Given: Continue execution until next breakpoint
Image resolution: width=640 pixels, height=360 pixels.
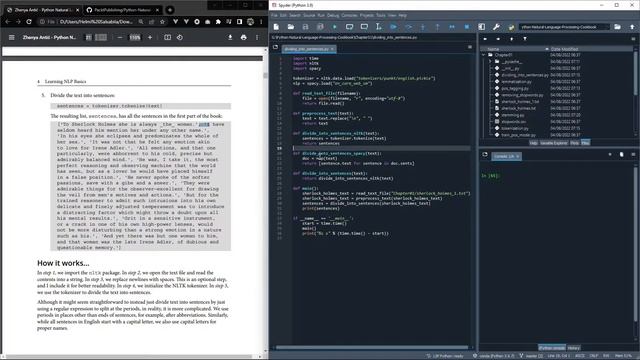Looking at the screenshot, I should 452,27.
